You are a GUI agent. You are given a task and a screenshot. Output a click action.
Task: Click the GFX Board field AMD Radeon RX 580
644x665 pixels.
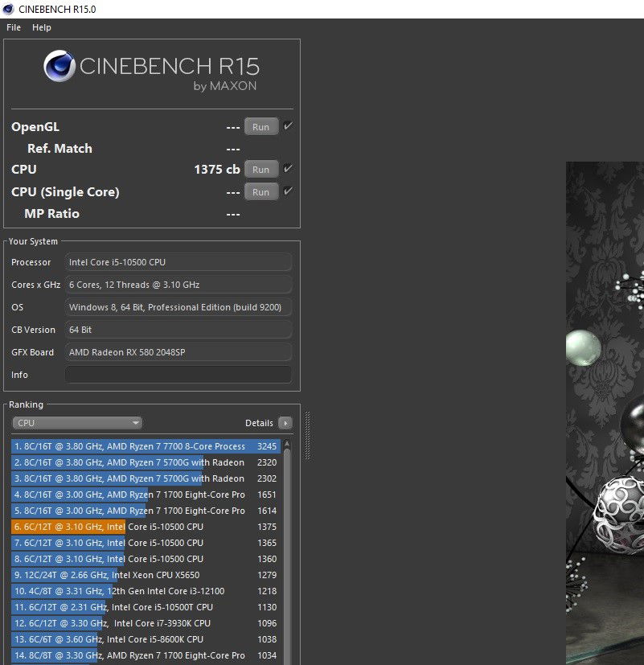click(178, 352)
